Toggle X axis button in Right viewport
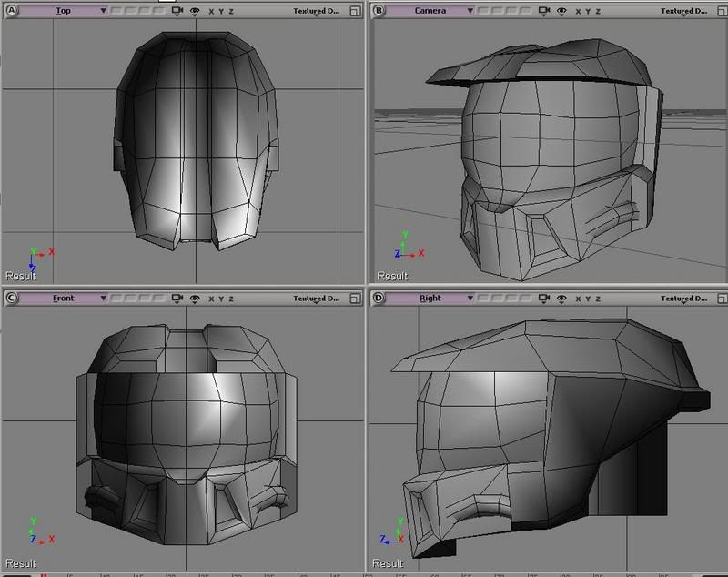The height and width of the screenshot is (577, 728). pos(578,299)
